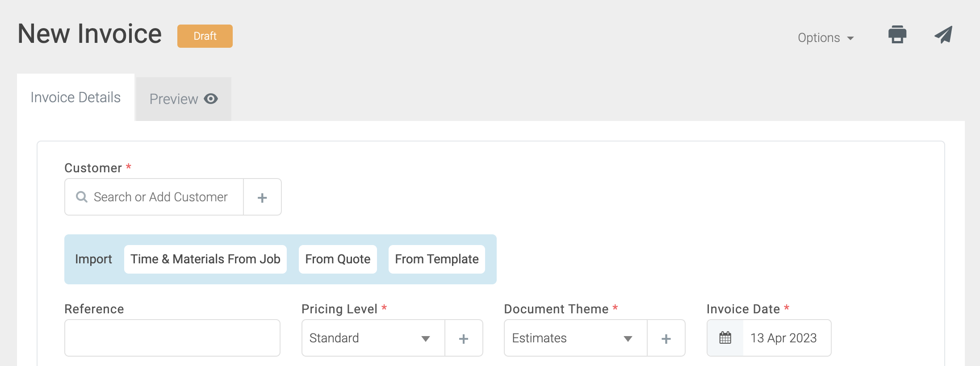980x366 pixels.
Task: Click the Import label text
Action: point(93,259)
